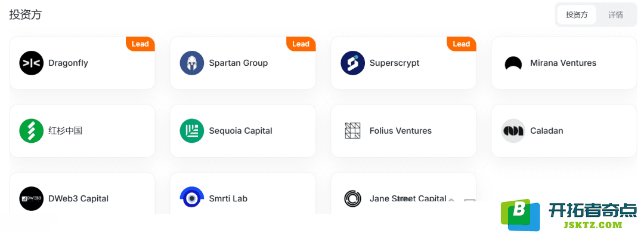Open the green 红杉中国 logo
The height and width of the screenshot is (233, 644).
pyautogui.click(x=31, y=131)
